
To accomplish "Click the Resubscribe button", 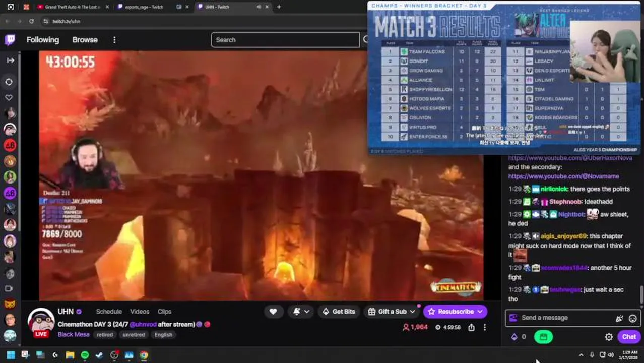I will tap(455, 312).
